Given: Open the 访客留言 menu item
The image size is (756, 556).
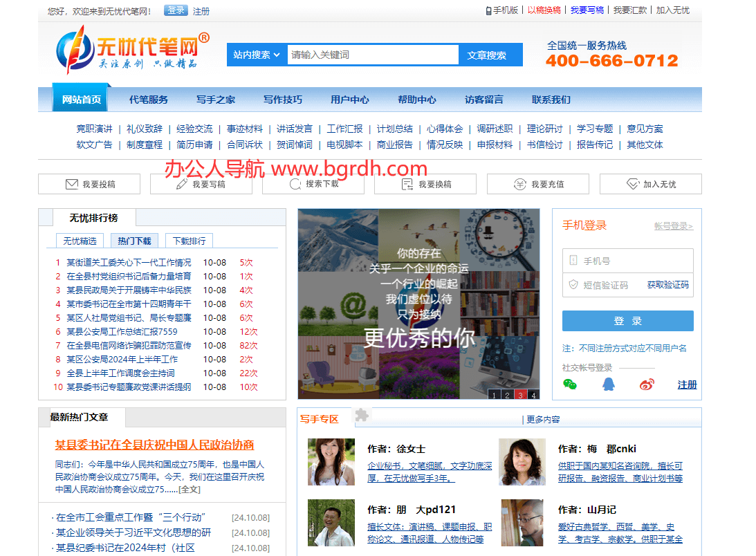Looking at the screenshot, I should (484, 100).
